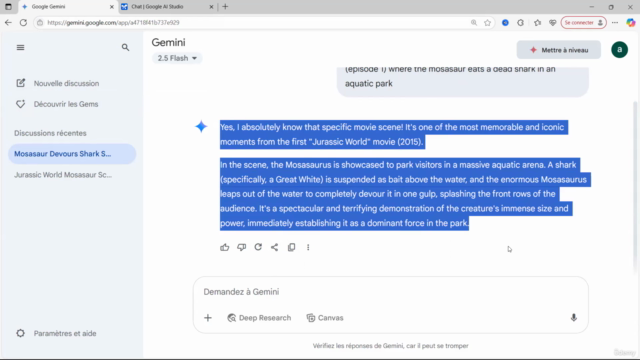Open the tab actions menu icon

pos(8,7)
